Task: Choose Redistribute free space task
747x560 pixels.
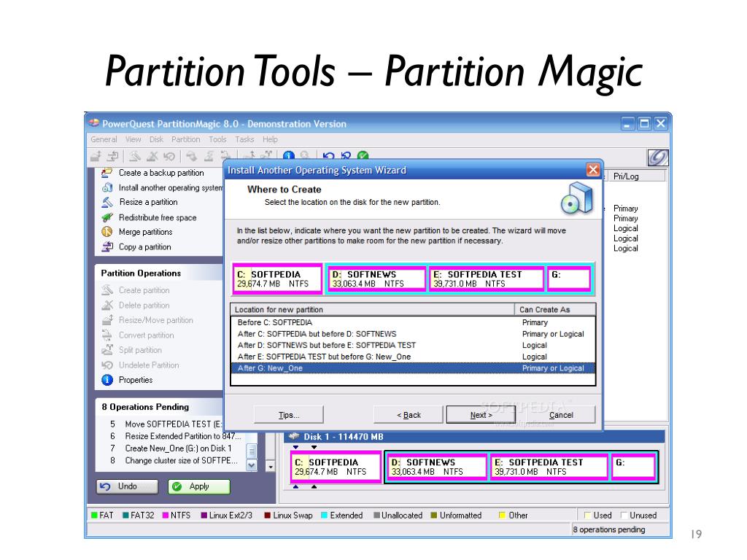Action: pyautogui.click(x=149, y=217)
